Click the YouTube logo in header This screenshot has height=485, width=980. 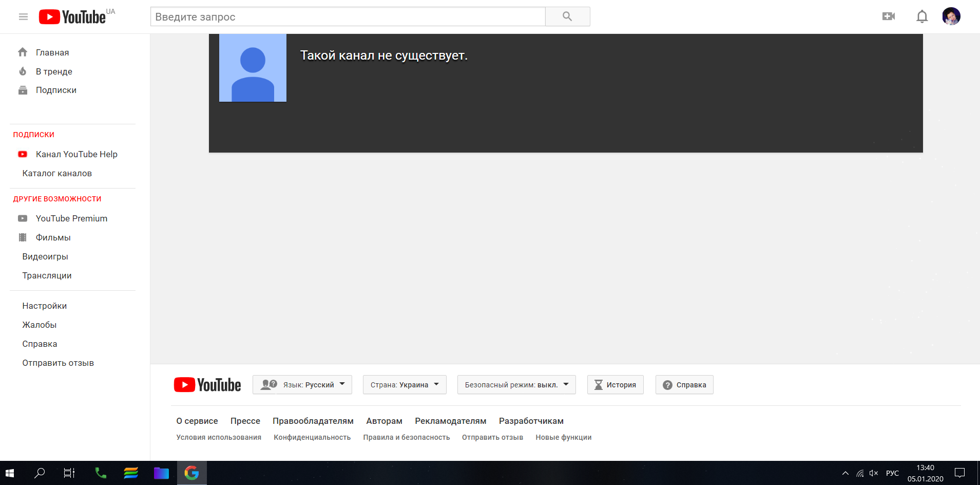(x=72, y=17)
